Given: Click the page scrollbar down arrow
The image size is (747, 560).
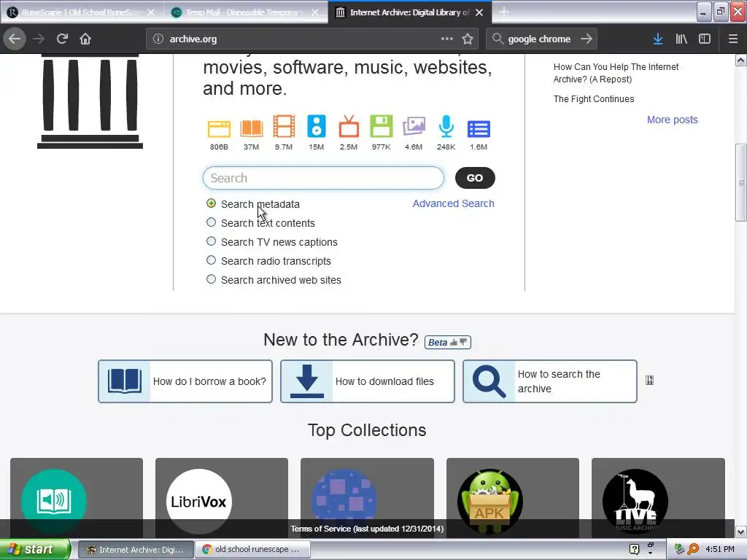Looking at the screenshot, I should 740,532.
